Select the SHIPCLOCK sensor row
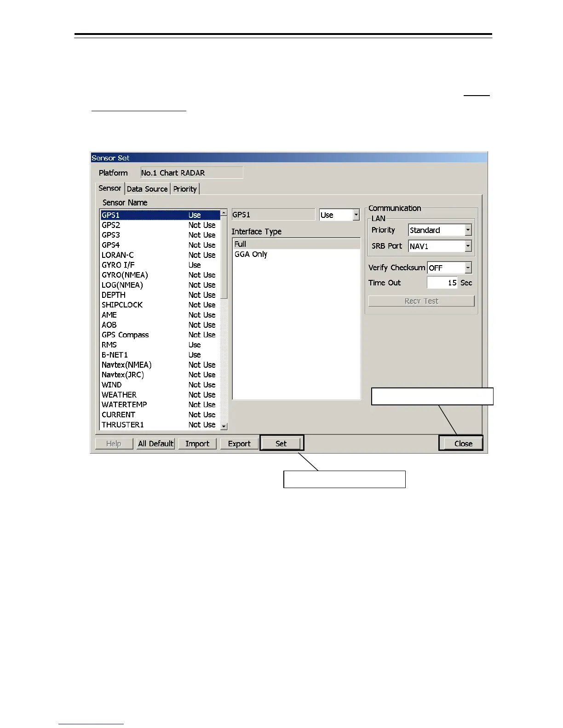The image size is (563, 728). click(x=160, y=305)
